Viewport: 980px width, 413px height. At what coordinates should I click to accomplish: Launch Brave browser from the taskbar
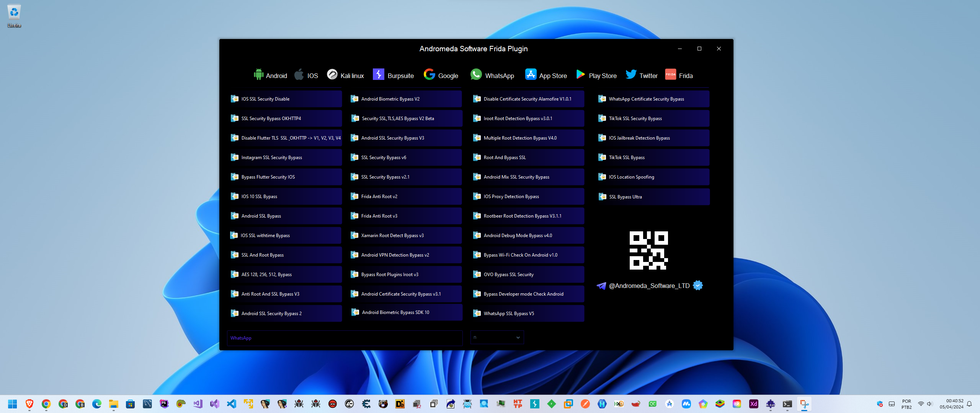(x=29, y=403)
